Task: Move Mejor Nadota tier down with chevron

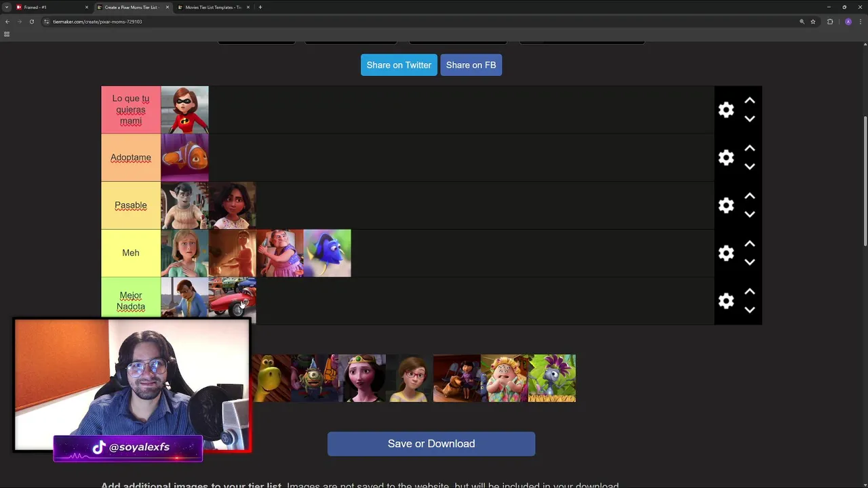Action: 749,310
